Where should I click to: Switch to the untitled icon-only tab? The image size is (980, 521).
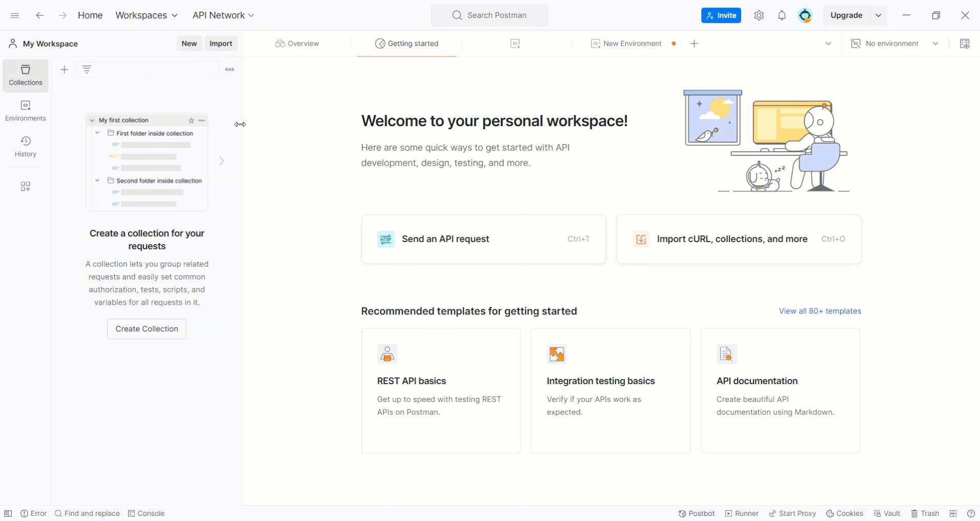coord(515,44)
